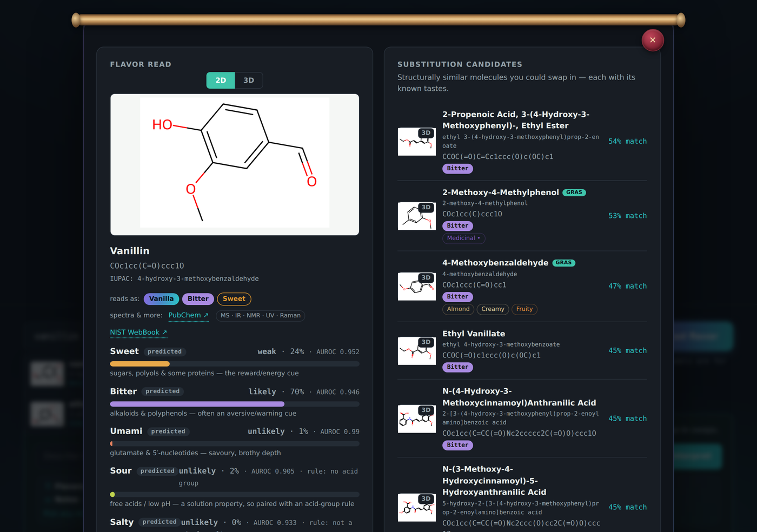Click the Creamy flavor tag

493,309
